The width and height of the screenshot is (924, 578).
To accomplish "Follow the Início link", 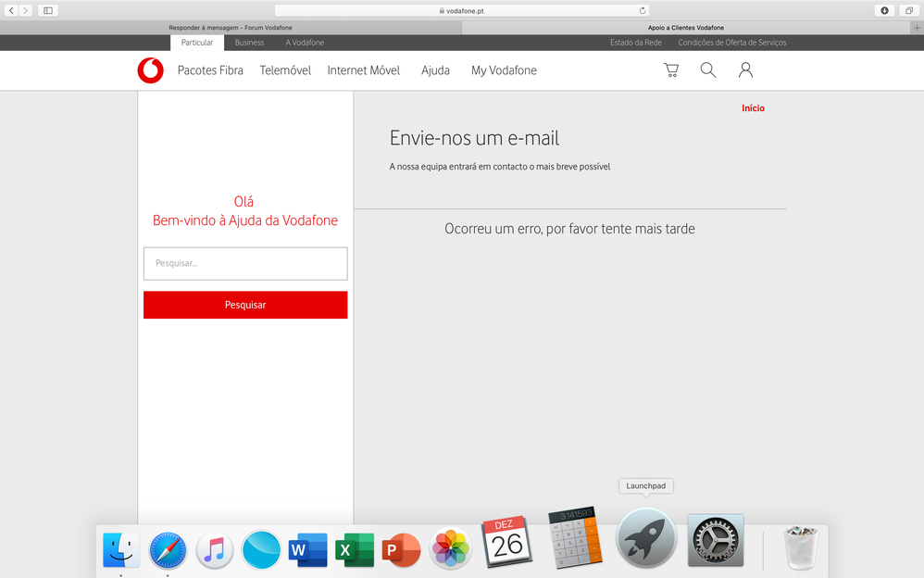I will [x=753, y=108].
